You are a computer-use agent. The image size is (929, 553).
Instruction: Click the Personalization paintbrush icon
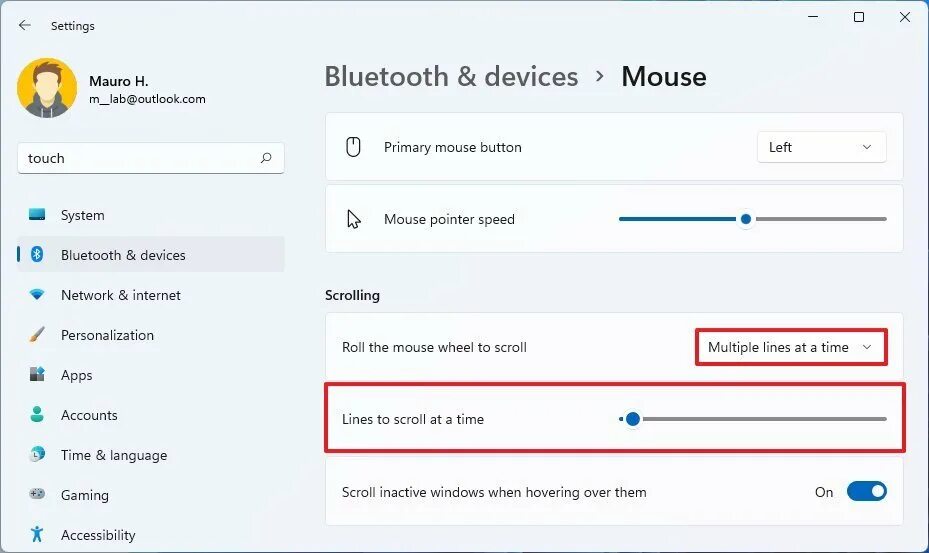point(37,335)
